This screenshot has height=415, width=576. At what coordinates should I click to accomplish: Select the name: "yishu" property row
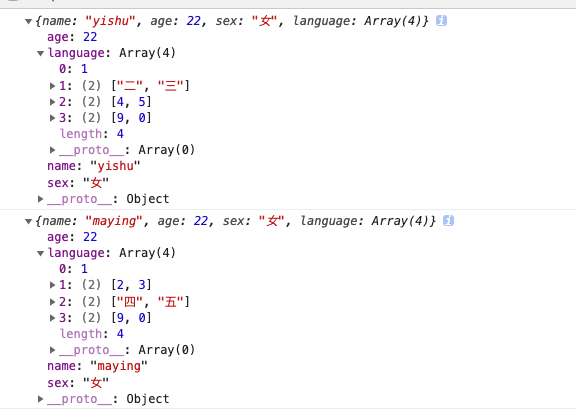94,166
